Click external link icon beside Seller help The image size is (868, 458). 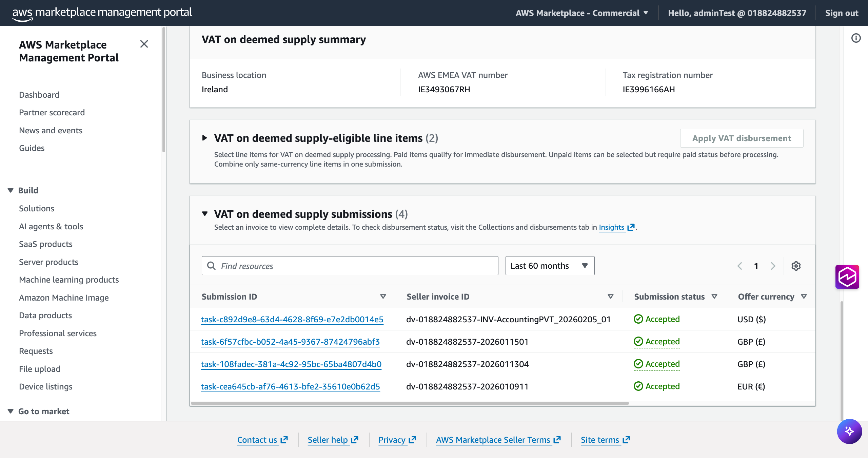pyautogui.click(x=355, y=440)
